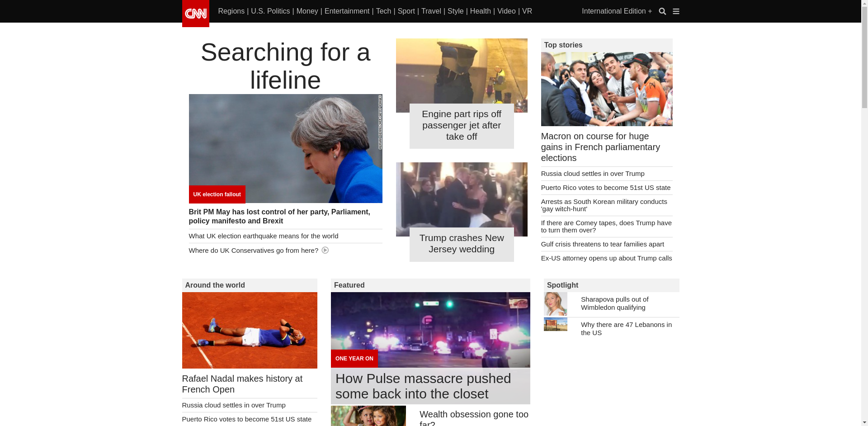Image resolution: width=868 pixels, height=426 pixels.
Task: Open the Sport section
Action: (406, 11)
